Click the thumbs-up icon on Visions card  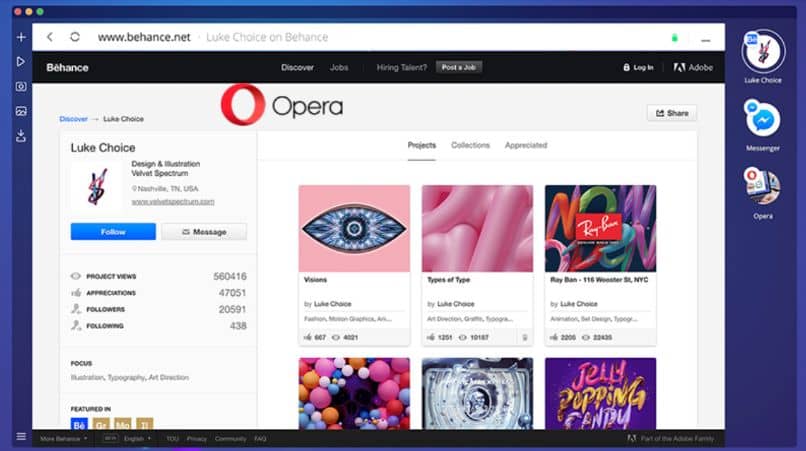pos(307,337)
